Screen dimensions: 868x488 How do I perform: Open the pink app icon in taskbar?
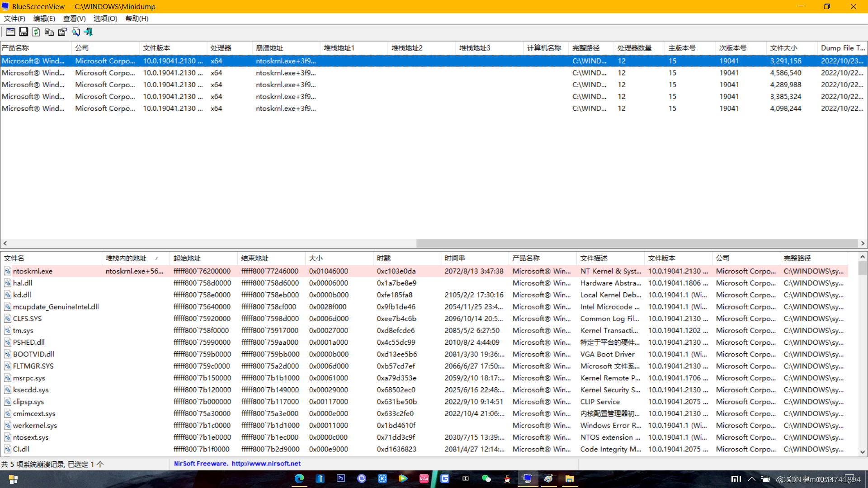424,479
